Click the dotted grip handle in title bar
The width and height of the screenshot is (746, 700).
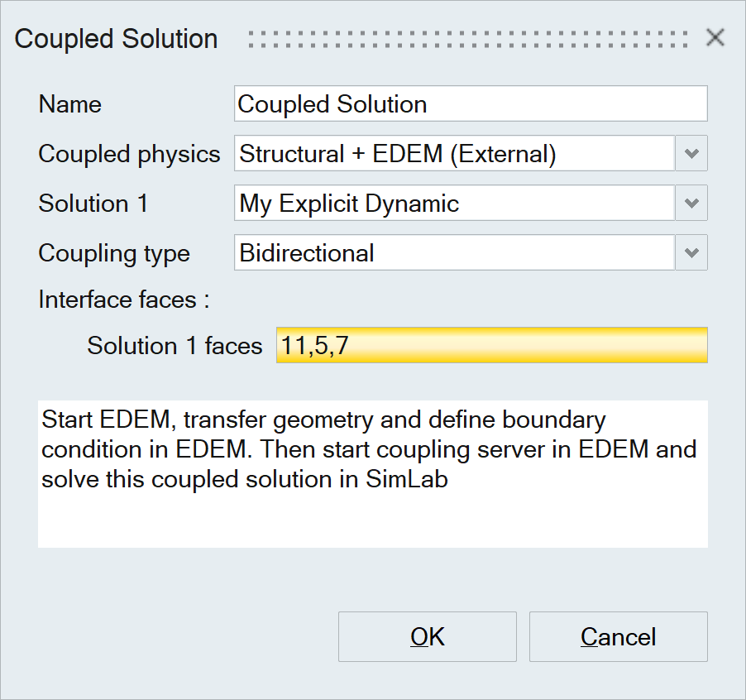[467, 39]
